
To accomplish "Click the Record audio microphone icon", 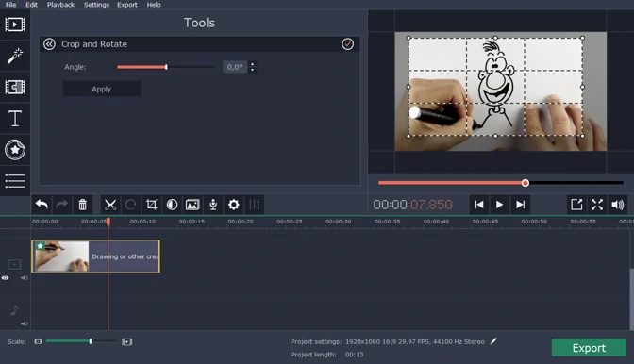I will coord(213,205).
